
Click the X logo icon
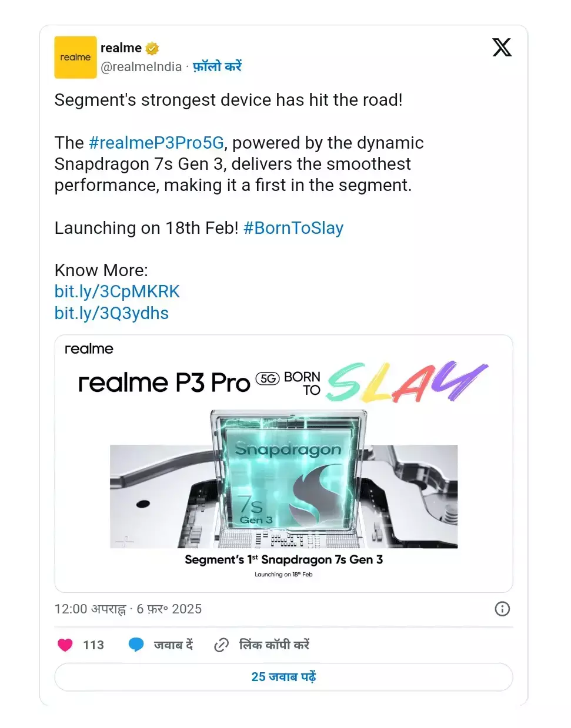[x=502, y=48]
